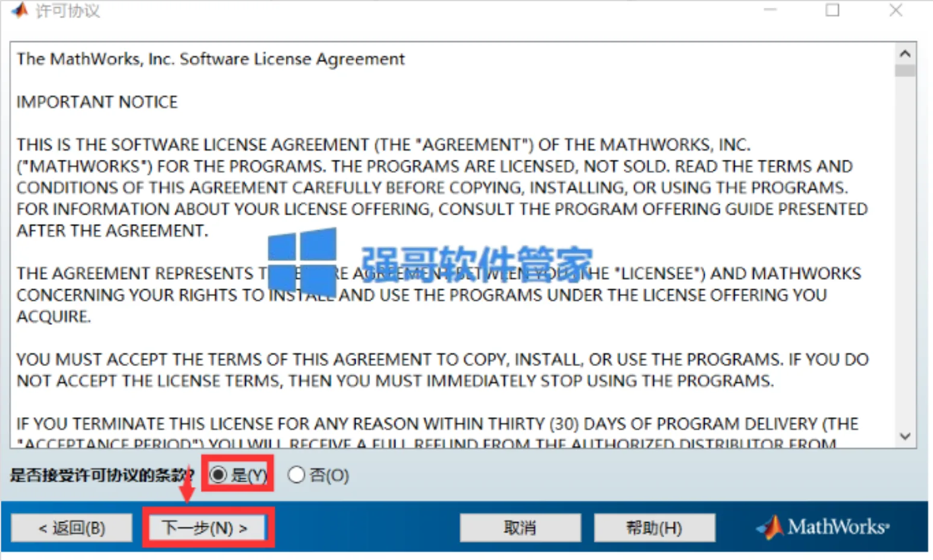Click the scrollbar up arrow of the license text

pos(905,54)
